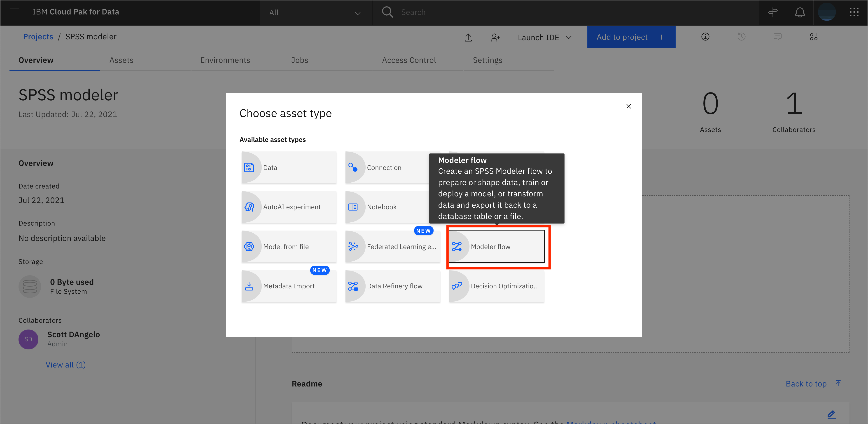868x424 pixels.
Task: Switch to the Assets tab
Action: click(x=121, y=60)
